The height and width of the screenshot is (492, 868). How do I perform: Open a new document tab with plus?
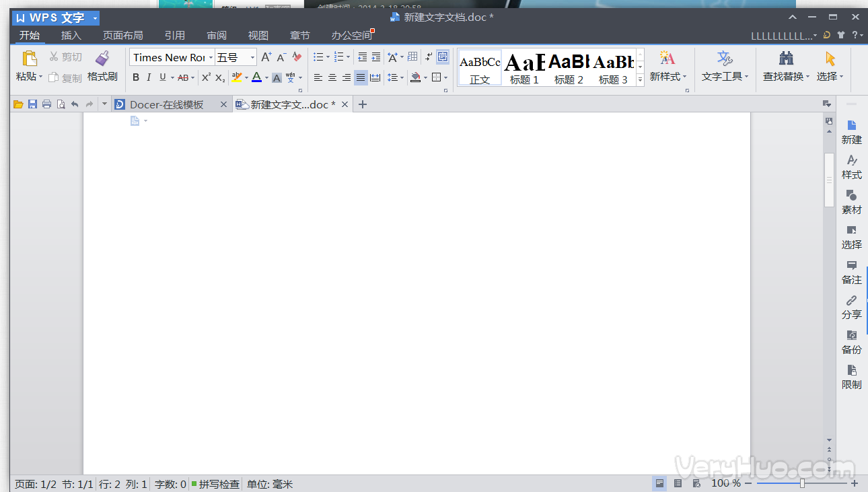click(x=363, y=104)
